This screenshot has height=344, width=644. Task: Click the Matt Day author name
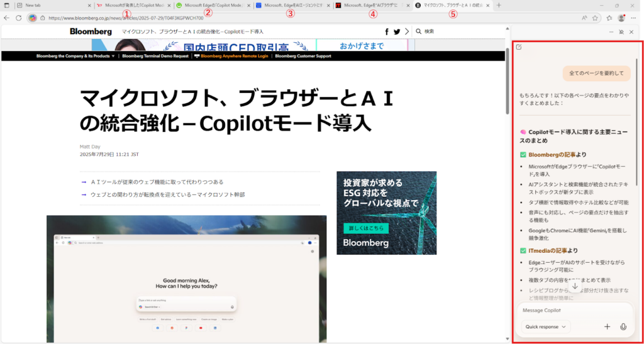[x=90, y=147]
